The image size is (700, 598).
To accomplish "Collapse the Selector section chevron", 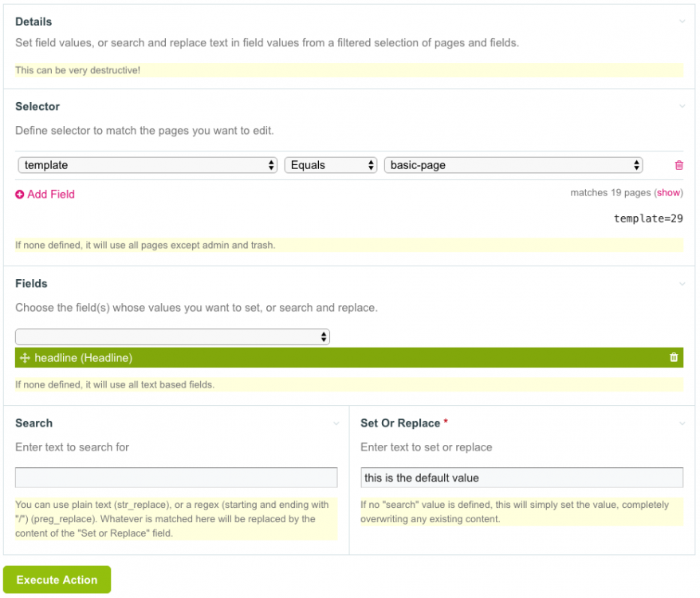I will click(682, 106).
